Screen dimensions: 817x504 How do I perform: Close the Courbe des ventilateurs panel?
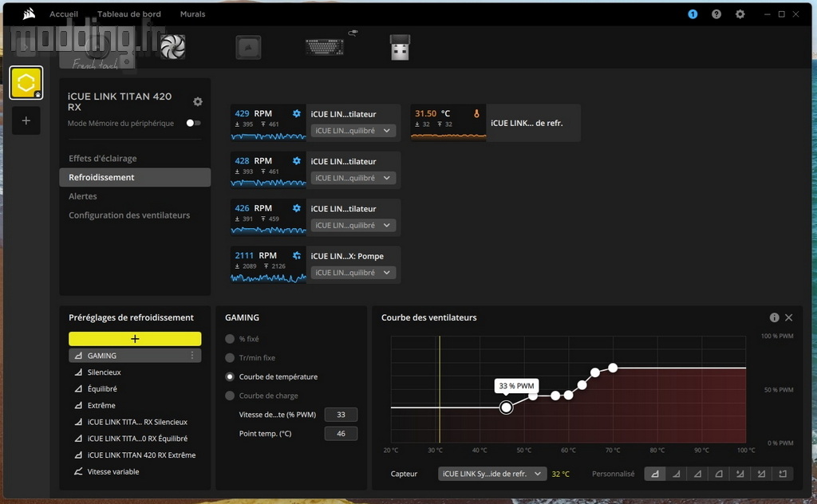point(789,317)
